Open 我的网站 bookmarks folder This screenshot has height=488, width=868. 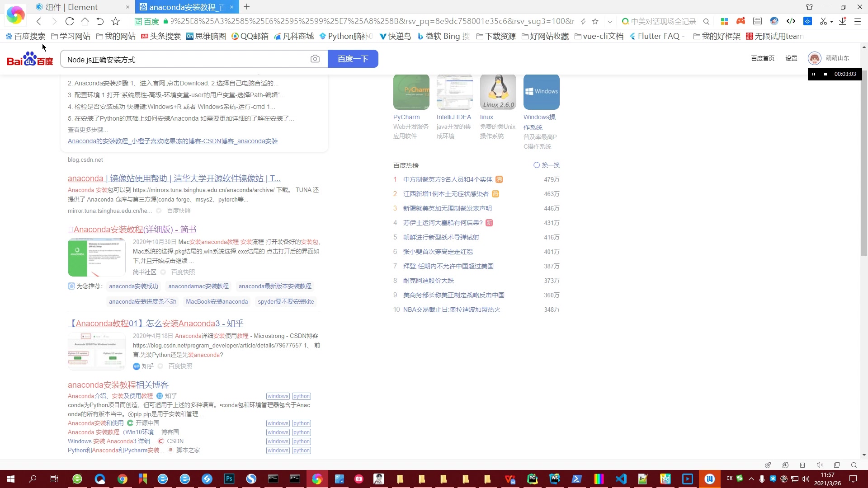click(116, 36)
